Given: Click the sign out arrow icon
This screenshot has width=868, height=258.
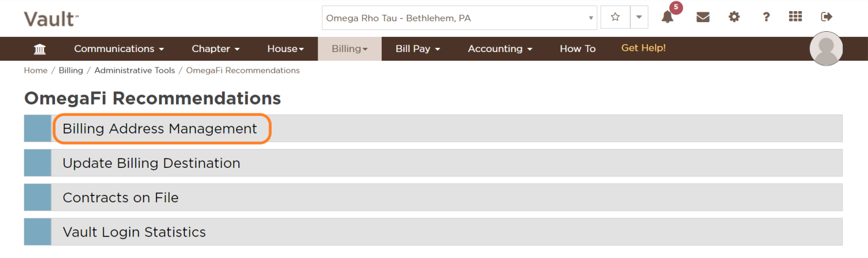Looking at the screenshot, I should point(827,17).
